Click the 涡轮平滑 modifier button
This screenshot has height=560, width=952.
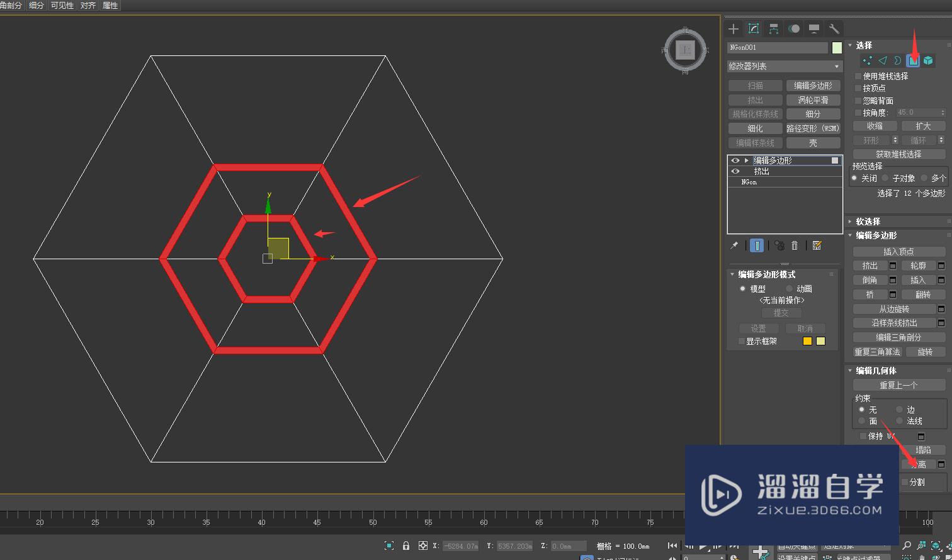click(813, 100)
